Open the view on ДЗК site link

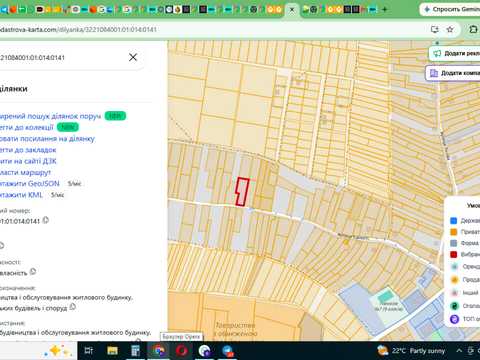28,161
